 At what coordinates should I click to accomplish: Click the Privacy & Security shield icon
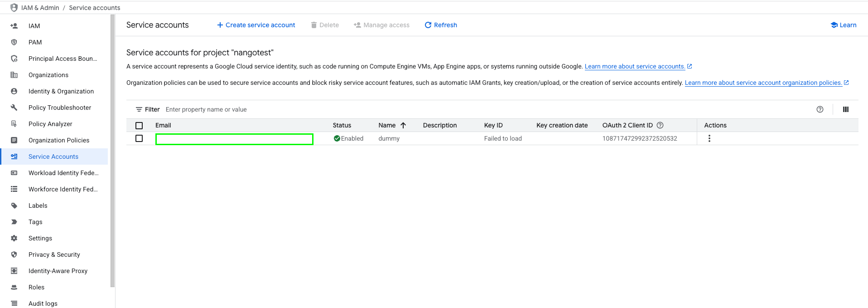pos(14,254)
